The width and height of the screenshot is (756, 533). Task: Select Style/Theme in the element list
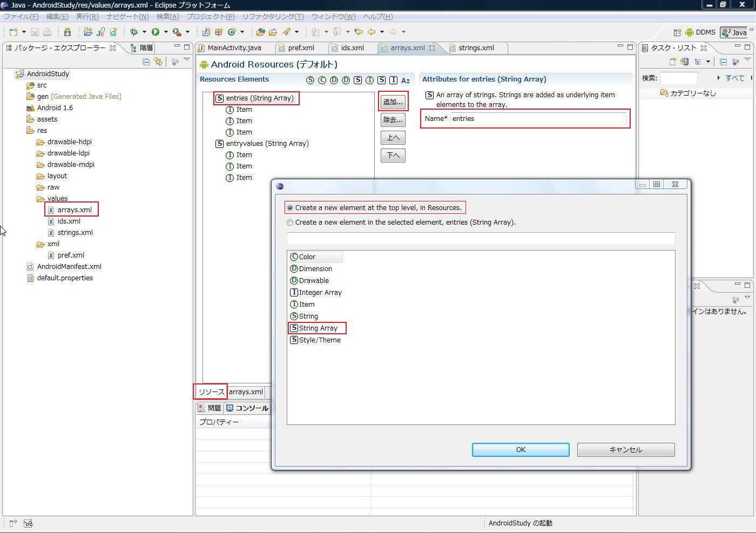(x=315, y=340)
